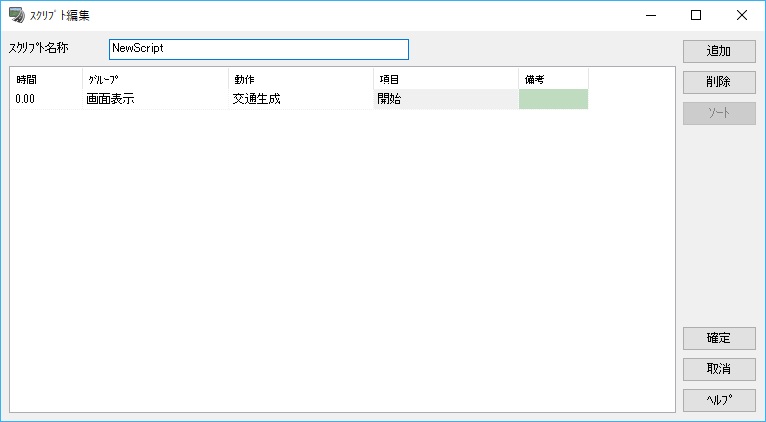The image size is (766, 422).
Task: Click the スクリプト編集 title bar app icon
Action: (17, 15)
